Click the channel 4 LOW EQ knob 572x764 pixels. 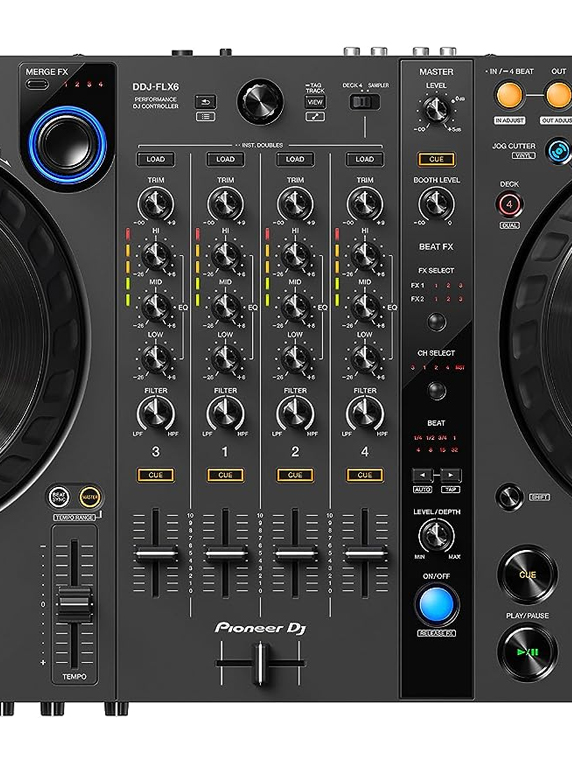click(364, 359)
